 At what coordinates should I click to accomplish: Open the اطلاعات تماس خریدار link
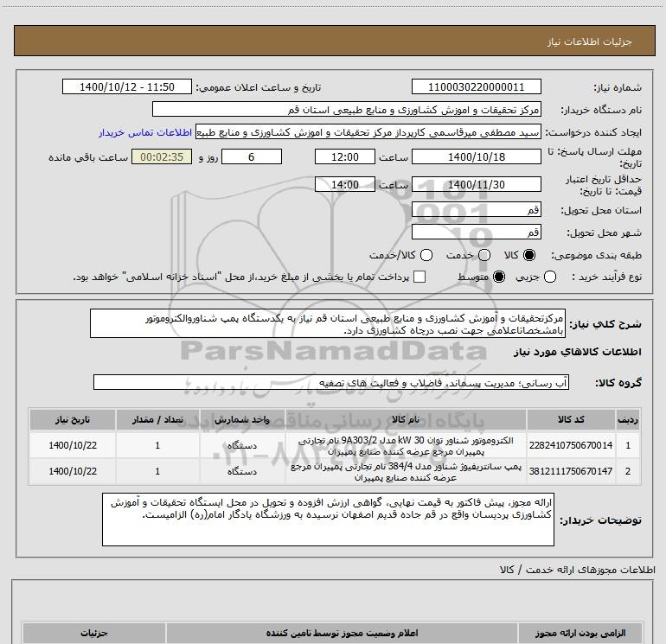pyautogui.click(x=145, y=132)
